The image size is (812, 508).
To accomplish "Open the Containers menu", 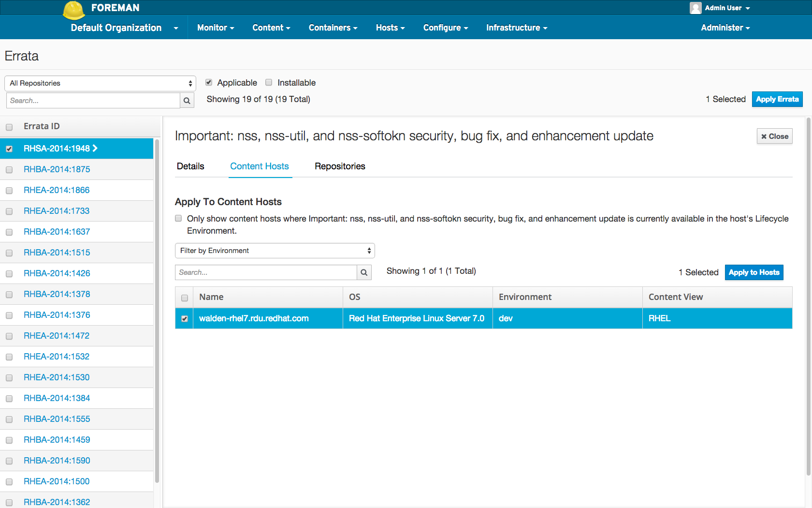I will click(x=333, y=28).
